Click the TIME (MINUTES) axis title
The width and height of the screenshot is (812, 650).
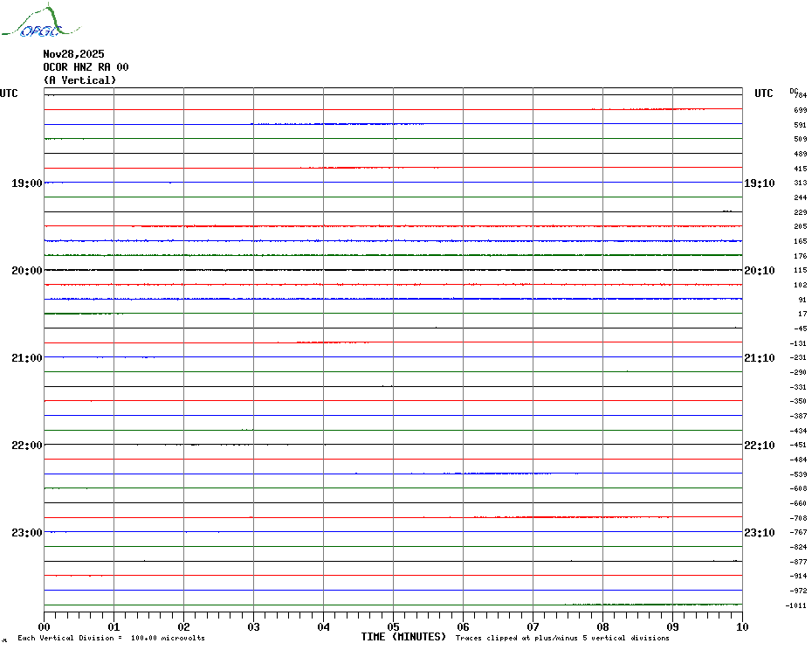point(403,637)
